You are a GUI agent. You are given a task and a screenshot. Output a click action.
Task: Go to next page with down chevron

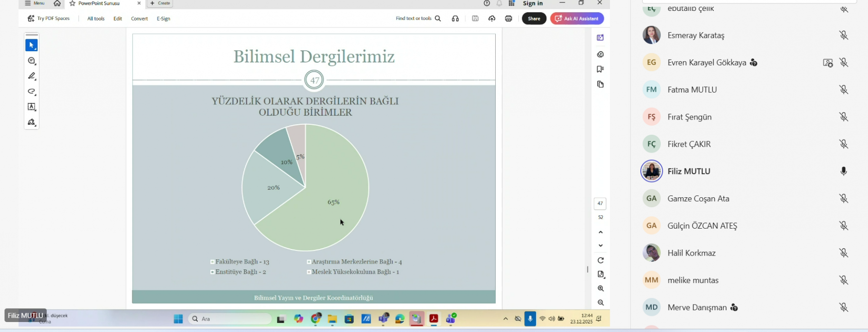pyautogui.click(x=600, y=246)
